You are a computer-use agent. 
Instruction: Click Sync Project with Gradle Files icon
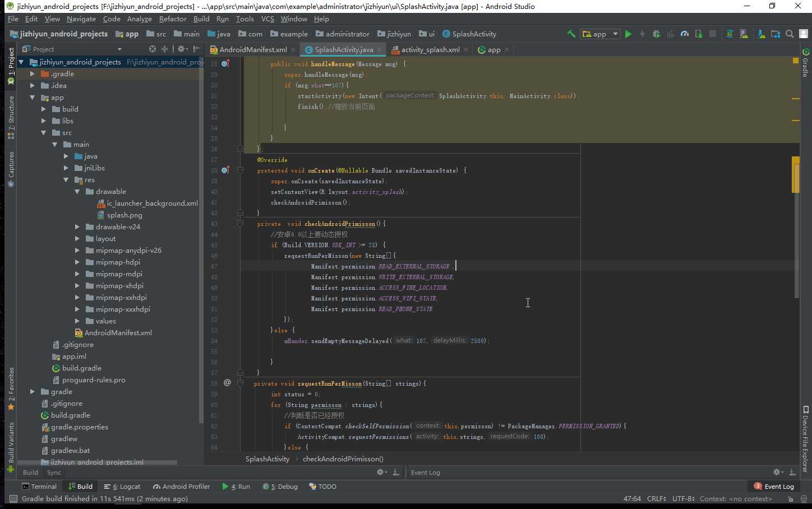[x=730, y=34]
